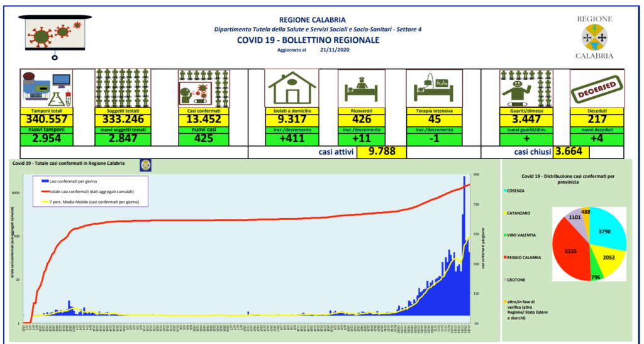Image resolution: width=644 pixels, height=344 pixels.
Task: Click the nuovi casi value 425
Action: [x=203, y=139]
